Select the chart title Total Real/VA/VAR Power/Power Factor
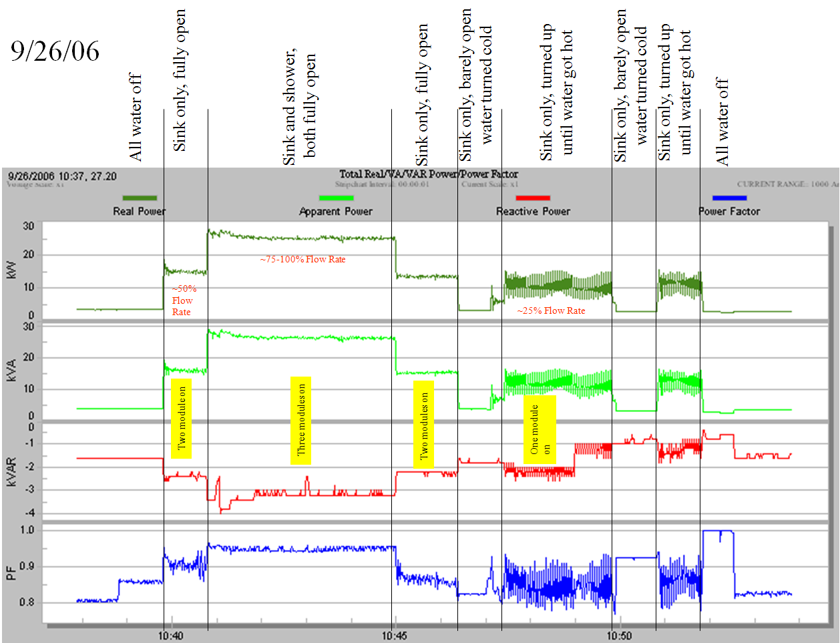Screen dimensions: 840x643 429,174
